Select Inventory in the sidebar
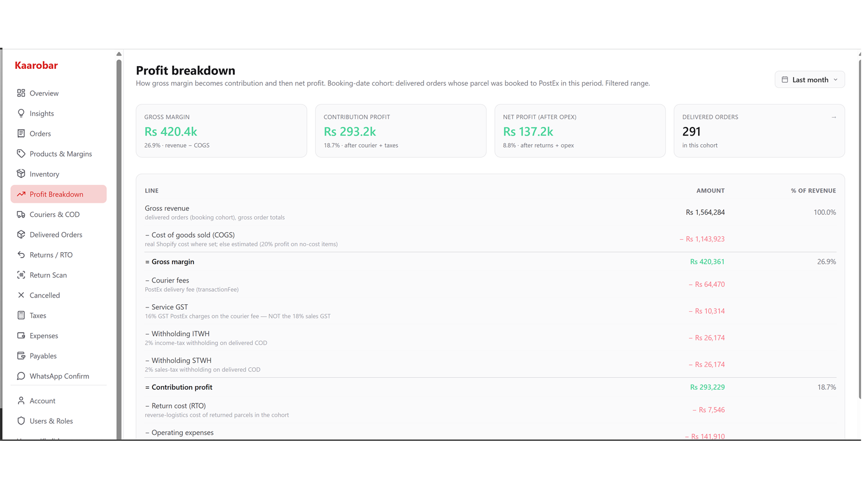868x488 pixels. click(59, 174)
